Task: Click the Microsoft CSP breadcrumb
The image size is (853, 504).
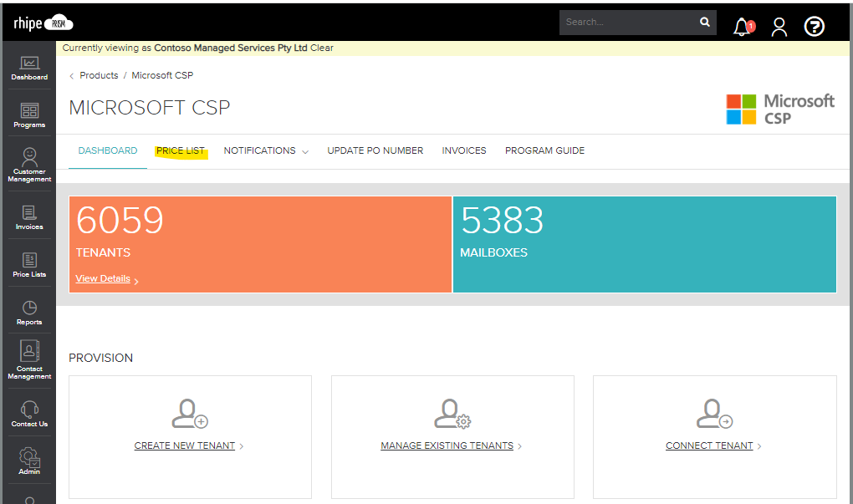Action: pos(162,75)
